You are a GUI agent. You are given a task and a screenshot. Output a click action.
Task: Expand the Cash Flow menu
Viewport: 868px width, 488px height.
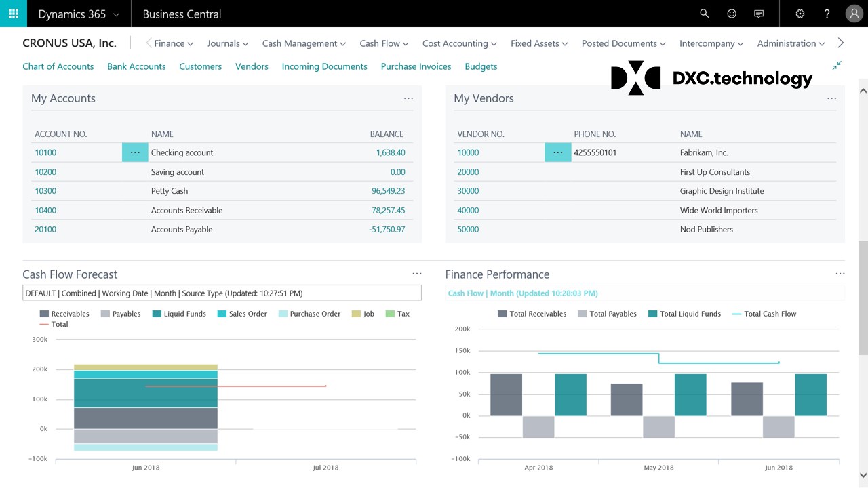384,43
